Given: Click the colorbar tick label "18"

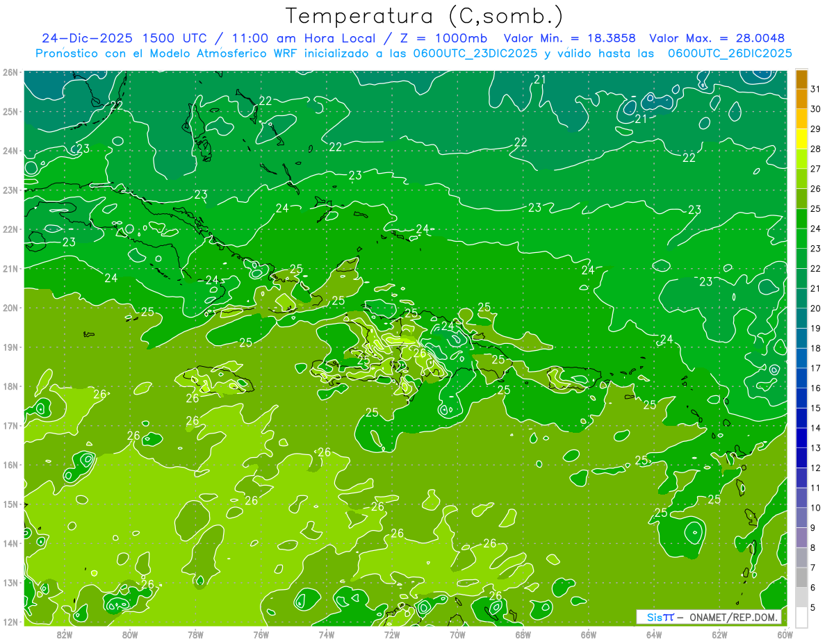Looking at the screenshot, I should pyautogui.click(x=815, y=348).
